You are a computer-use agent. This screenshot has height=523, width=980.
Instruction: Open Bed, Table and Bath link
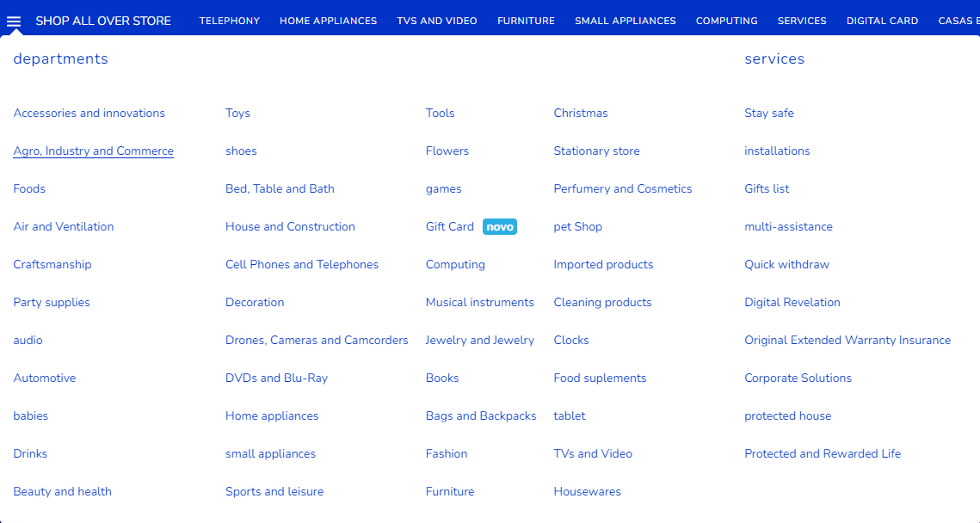(x=280, y=188)
